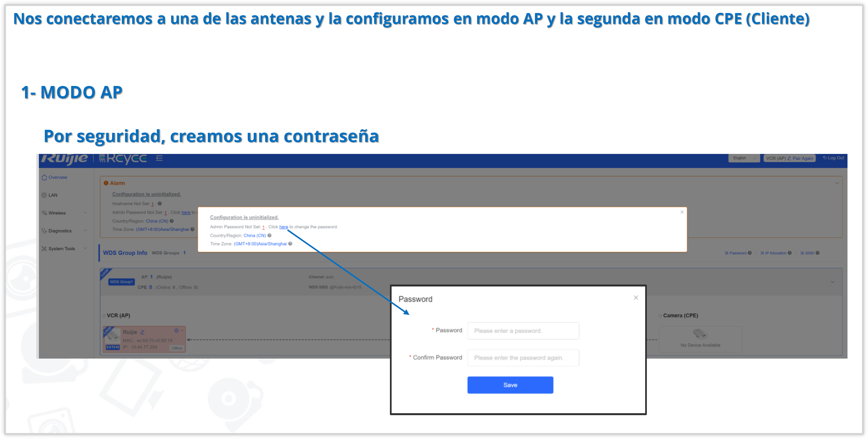
Task: Collapse the WDS Group1 panel chevron
Action: coord(833,282)
